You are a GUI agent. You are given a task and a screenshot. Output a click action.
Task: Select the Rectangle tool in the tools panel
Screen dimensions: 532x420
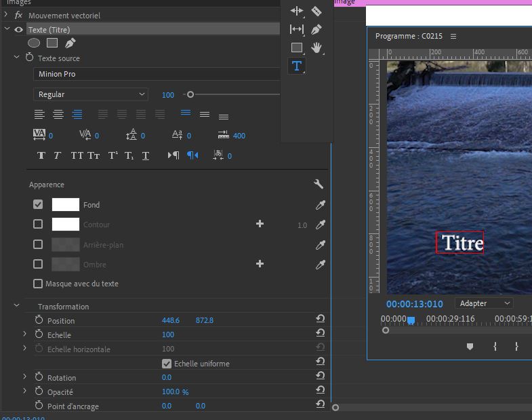click(x=297, y=47)
